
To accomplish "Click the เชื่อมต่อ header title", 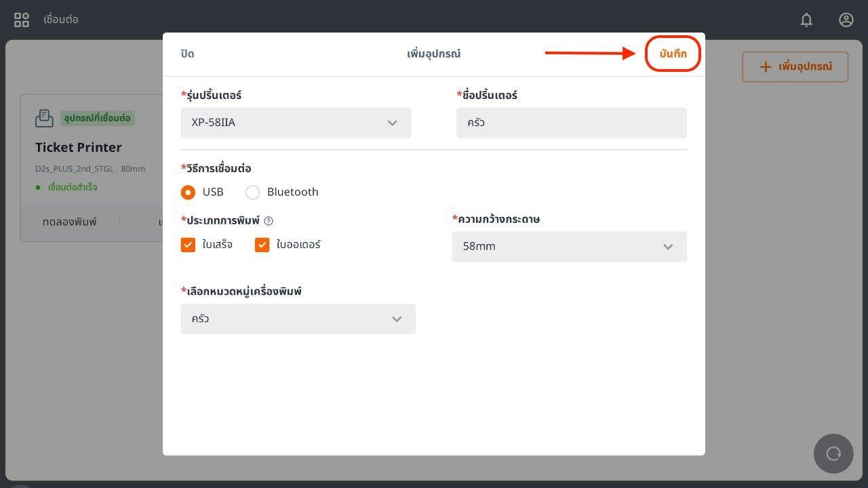I will (61, 20).
